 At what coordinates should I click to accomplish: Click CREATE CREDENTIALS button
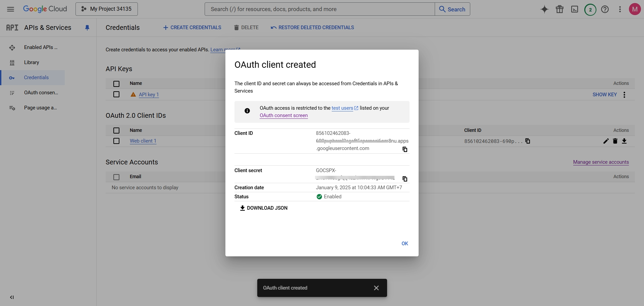[x=192, y=28]
